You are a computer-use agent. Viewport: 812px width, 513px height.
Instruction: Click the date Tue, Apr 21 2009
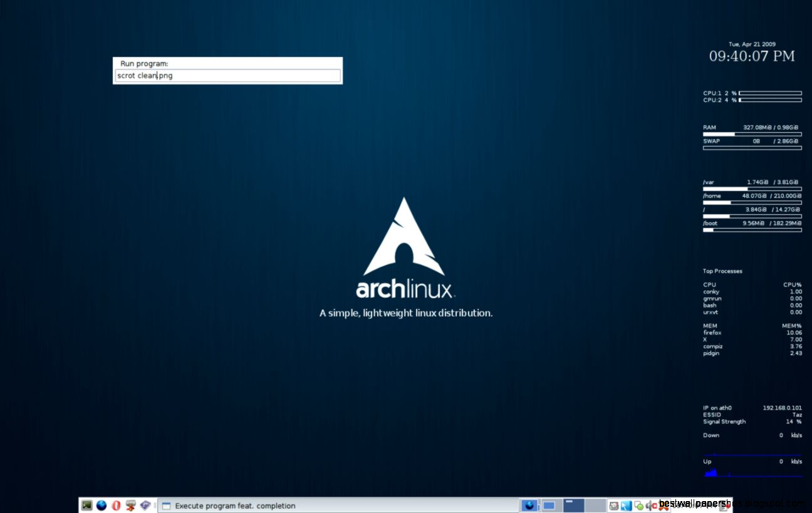(x=752, y=44)
